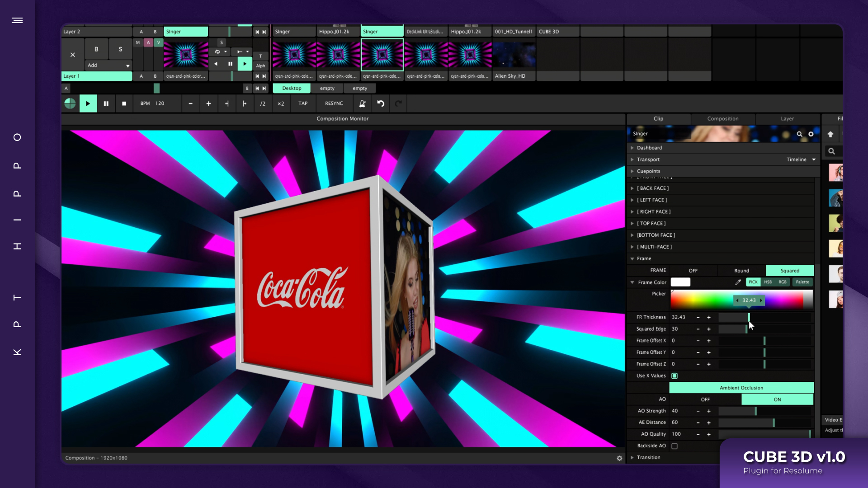Image resolution: width=868 pixels, height=488 pixels.
Task: Click the AO Strength slider
Action: click(x=765, y=411)
